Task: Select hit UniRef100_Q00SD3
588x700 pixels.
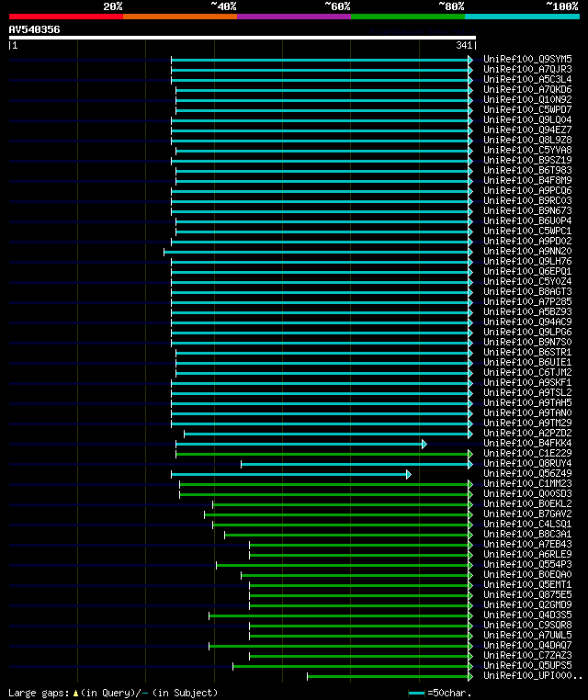Action: point(527,493)
